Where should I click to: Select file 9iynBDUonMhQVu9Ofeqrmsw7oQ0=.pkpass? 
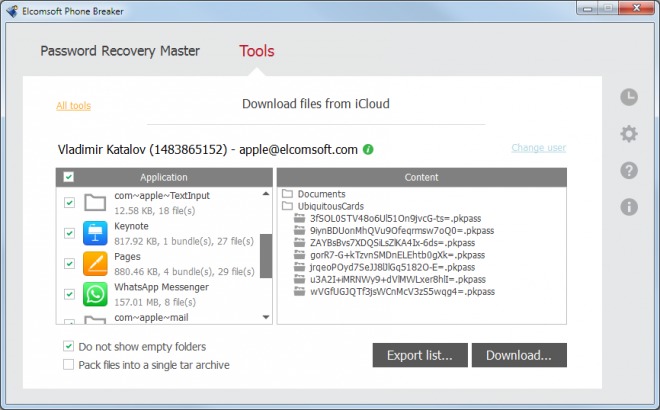[x=402, y=230]
